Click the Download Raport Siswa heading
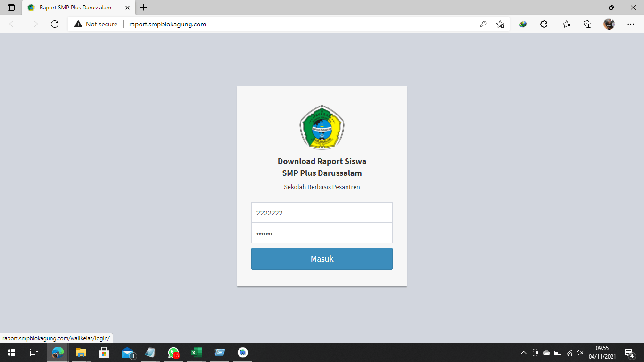This screenshot has height=362, width=644. [x=322, y=161]
